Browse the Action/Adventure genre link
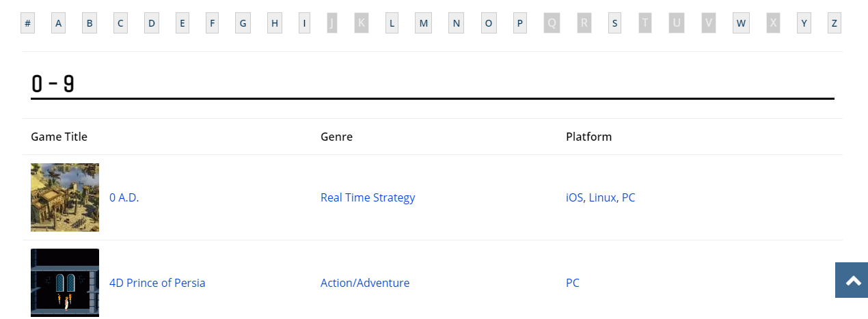 (x=365, y=283)
